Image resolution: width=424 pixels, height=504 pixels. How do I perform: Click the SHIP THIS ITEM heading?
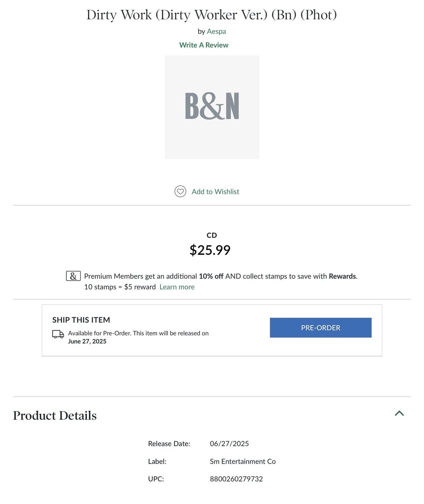[81, 320]
